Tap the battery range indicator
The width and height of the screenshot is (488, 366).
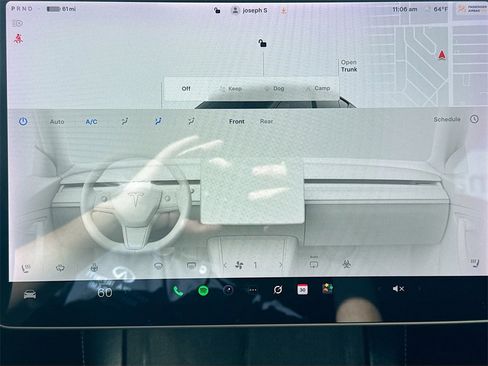point(61,9)
